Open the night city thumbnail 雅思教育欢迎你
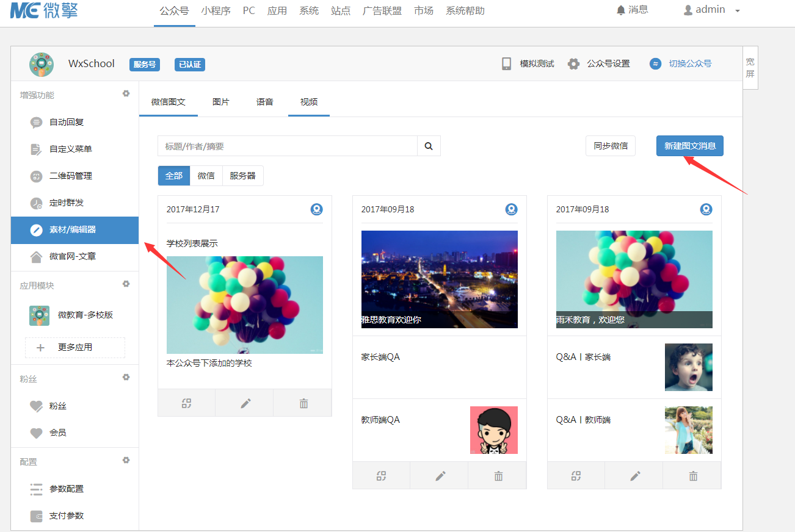The height and width of the screenshot is (532, 795). coord(440,279)
